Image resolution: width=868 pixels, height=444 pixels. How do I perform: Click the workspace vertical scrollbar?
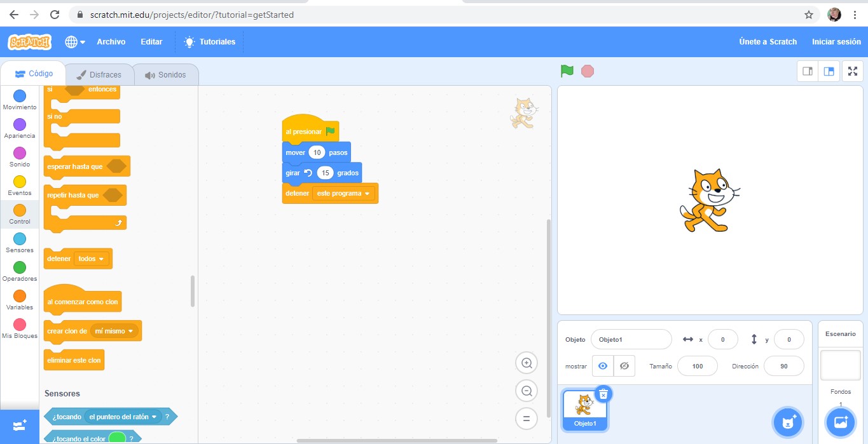point(549,318)
